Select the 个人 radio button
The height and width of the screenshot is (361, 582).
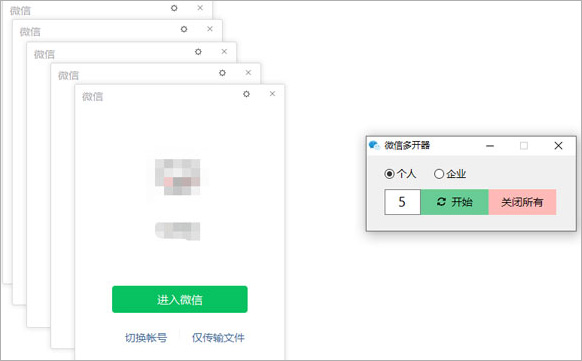point(389,174)
